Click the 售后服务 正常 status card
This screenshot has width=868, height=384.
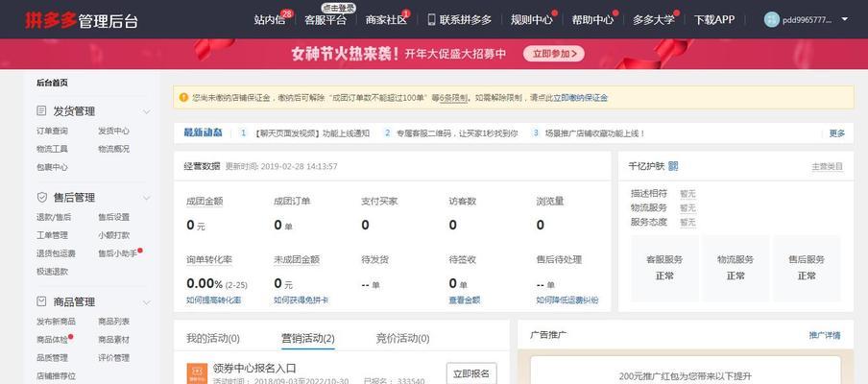tap(807, 268)
